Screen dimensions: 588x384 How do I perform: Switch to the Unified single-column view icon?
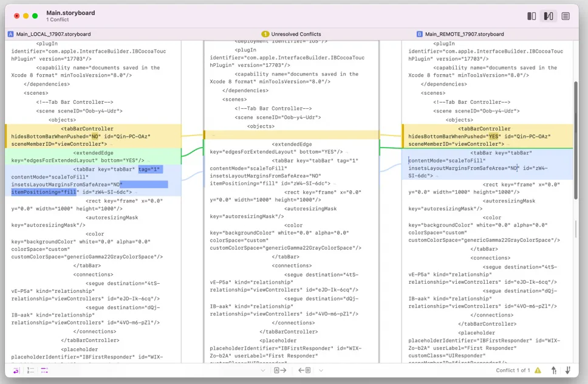tap(566, 16)
